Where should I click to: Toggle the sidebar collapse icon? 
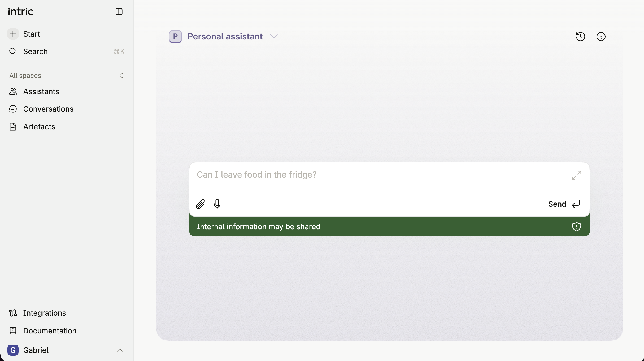coord(119,12)
